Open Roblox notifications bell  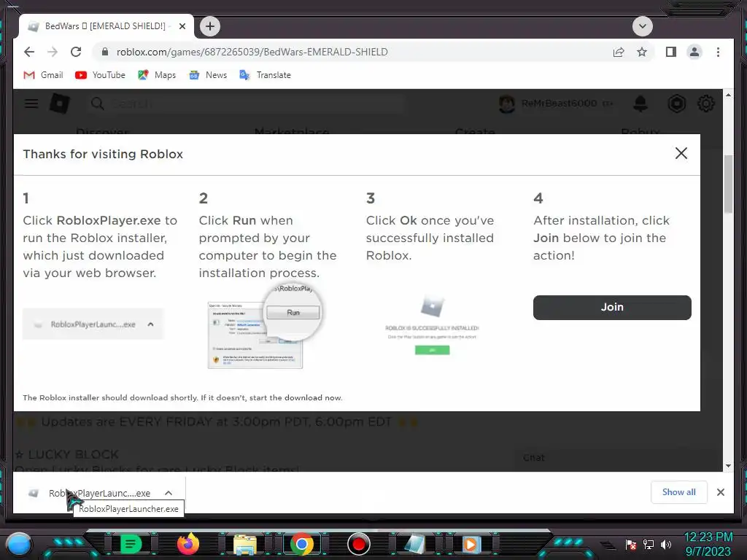click(640, 104)
